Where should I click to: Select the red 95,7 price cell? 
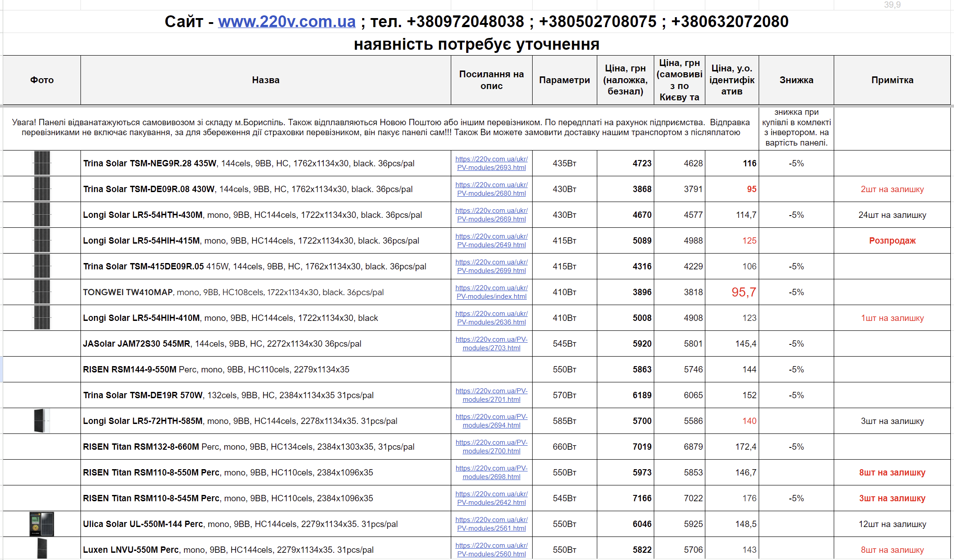click(732, 292)
